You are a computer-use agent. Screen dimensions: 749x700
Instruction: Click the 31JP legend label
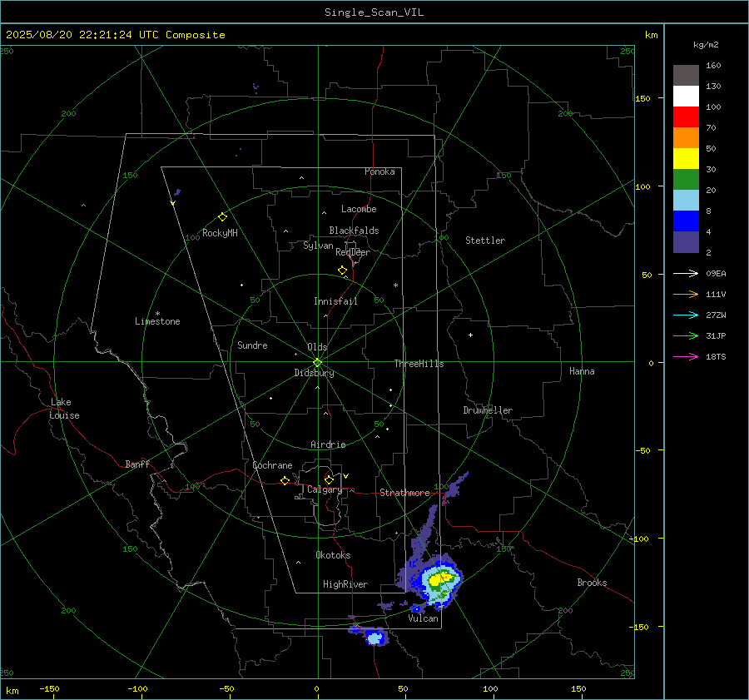[x=716, y=336]
